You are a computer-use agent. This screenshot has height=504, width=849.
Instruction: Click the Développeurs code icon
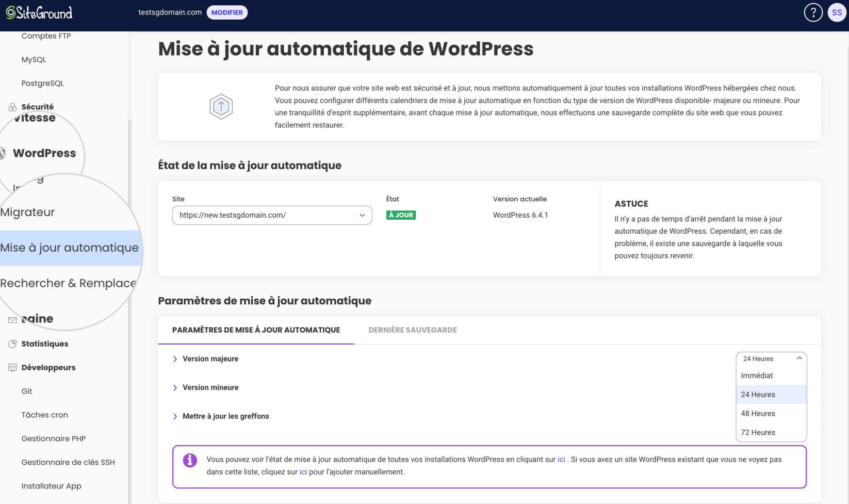click(12, 367)
